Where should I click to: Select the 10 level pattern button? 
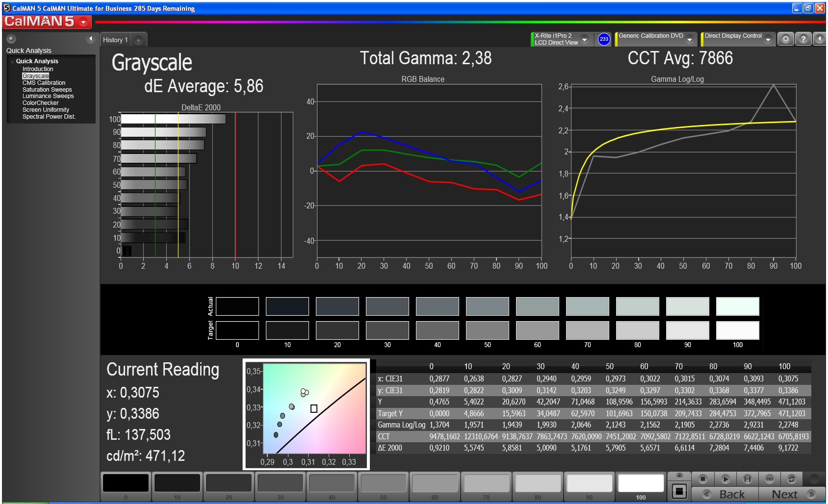point(177,486)
